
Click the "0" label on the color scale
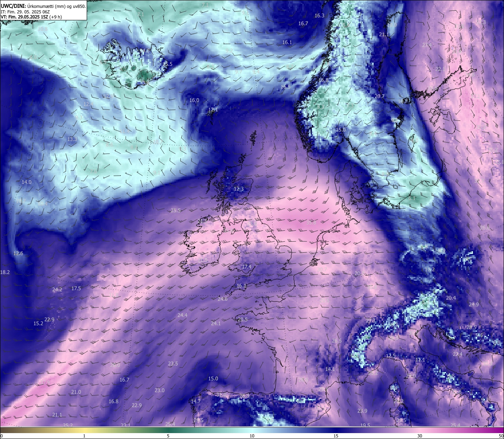pyautogui.click(x=2, y=436)
